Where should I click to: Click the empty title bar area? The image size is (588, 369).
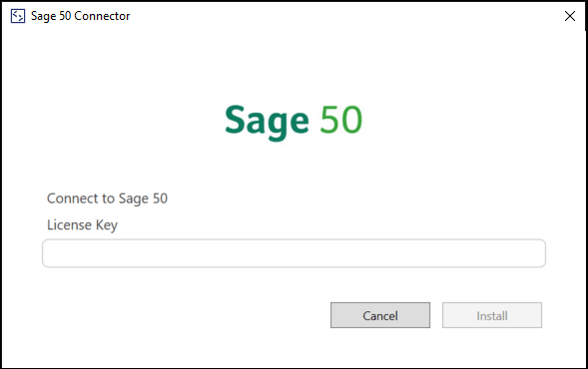point(345,16)
